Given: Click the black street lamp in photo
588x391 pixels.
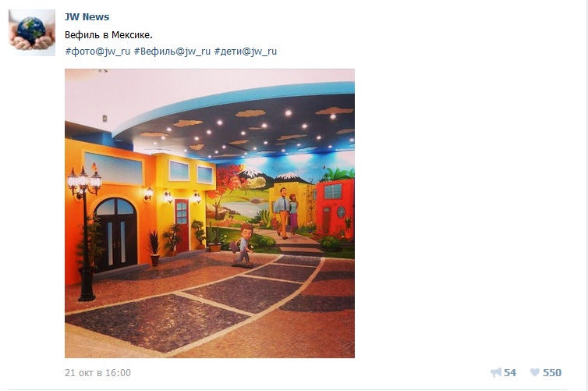Looking at the screenshot, I should (85, 233).
